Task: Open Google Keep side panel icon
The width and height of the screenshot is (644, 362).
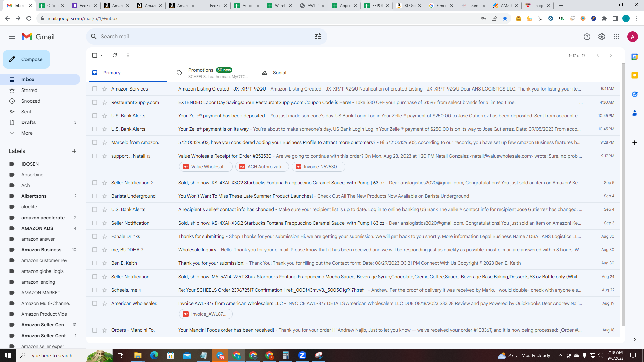Action: tap(635, 75)
